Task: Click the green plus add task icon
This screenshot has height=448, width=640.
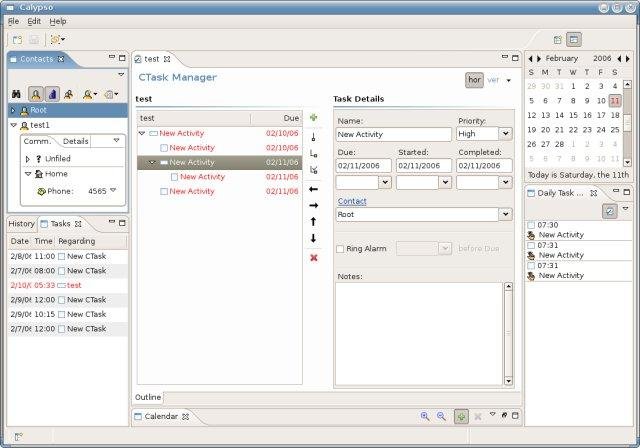Action: tap(313, 118)
